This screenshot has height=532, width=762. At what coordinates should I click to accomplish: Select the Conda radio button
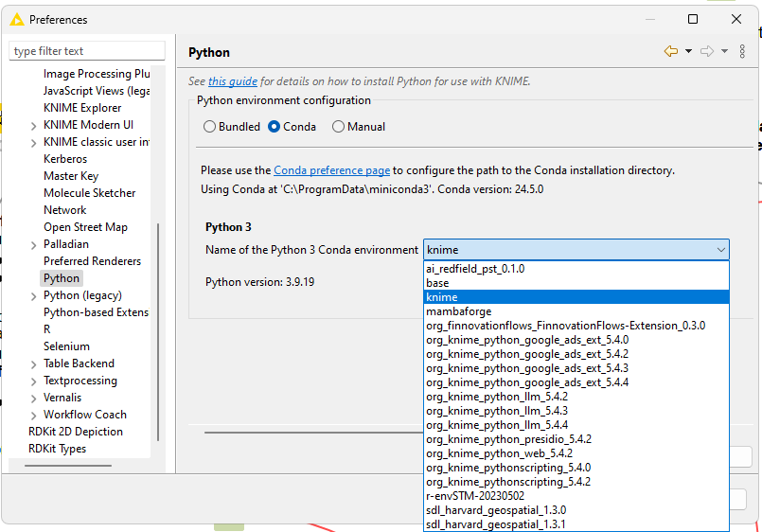(x=275, y=127)
